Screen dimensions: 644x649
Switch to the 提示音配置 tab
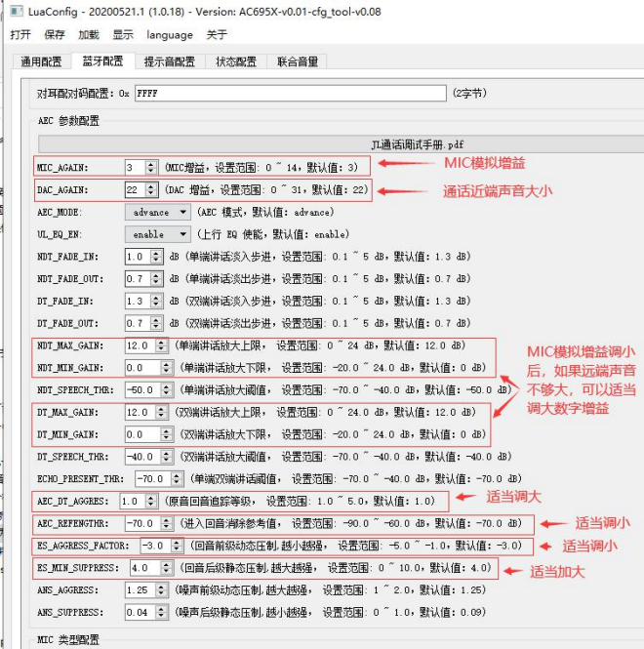[169, 61]
